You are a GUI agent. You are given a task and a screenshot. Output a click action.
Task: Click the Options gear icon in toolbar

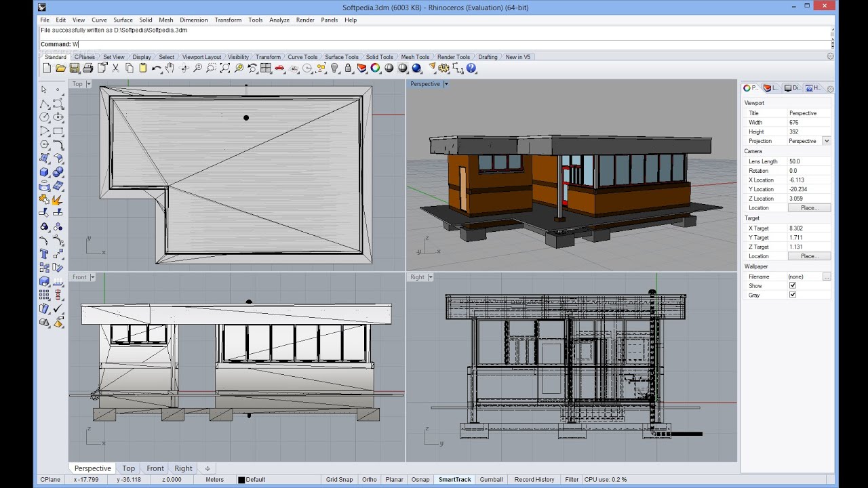tap(444, 68)
